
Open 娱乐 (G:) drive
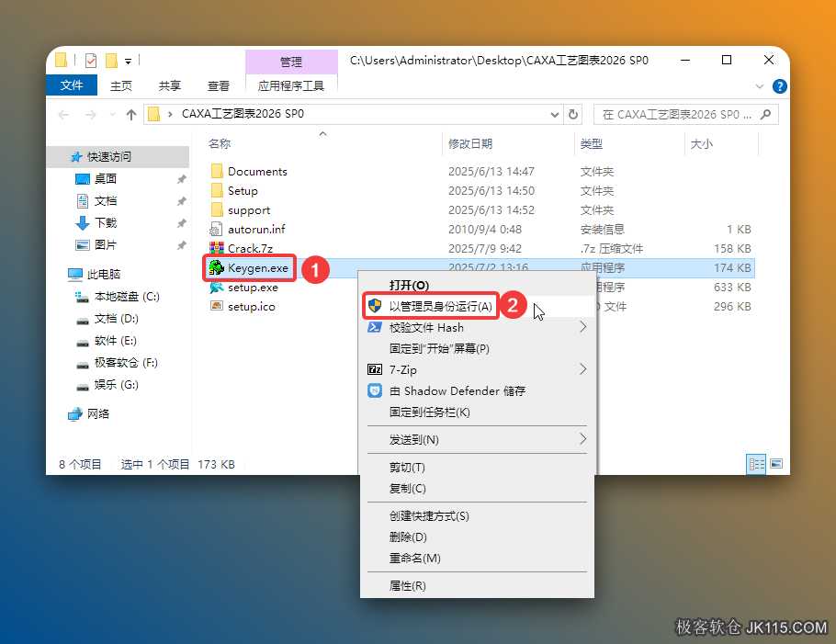[x=117, y=385]
